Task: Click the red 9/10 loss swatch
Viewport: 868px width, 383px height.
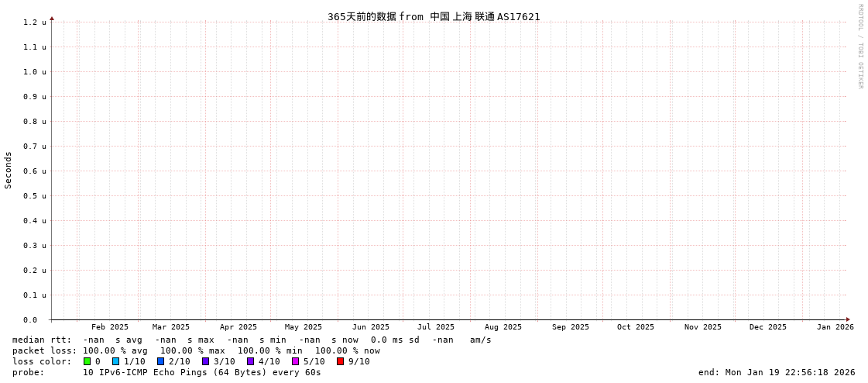Action: tap(340, 361)
